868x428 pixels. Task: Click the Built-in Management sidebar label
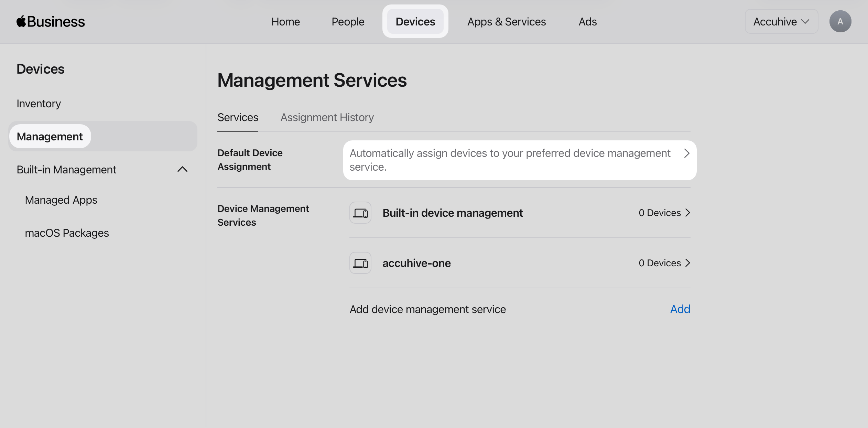(x=66, y=170)
